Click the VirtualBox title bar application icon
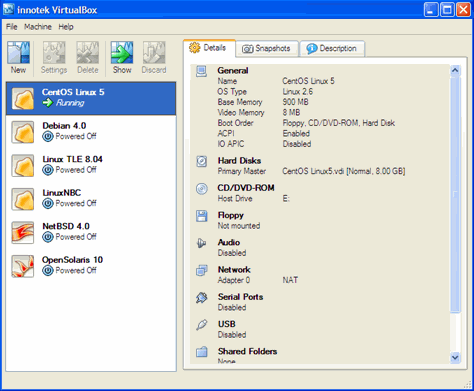 pyautogui.click(x=8, y=9)
